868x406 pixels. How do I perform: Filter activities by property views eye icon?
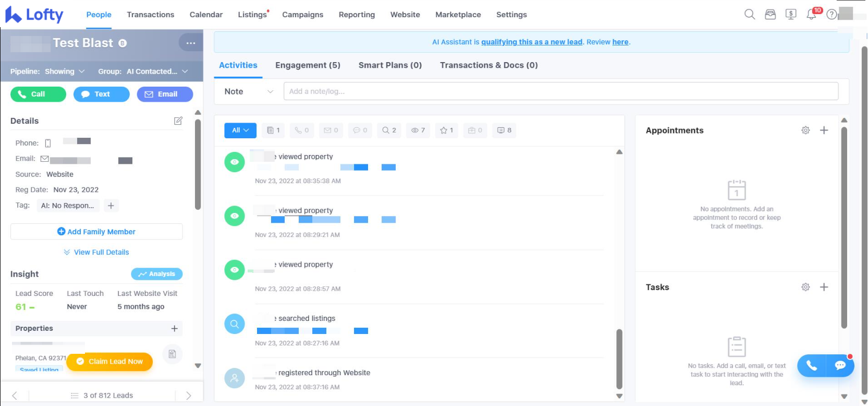coord(418,130)
